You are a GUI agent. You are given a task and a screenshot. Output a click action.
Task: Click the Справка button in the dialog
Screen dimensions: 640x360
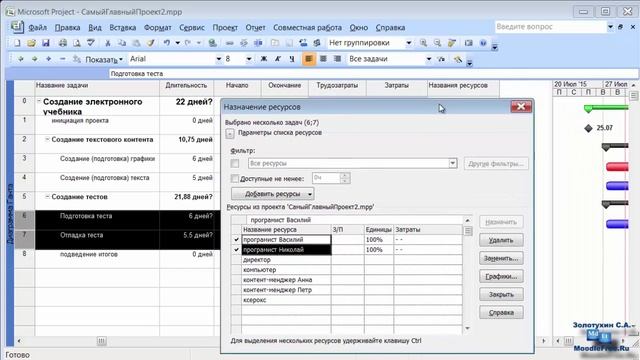tap(501, 313)
